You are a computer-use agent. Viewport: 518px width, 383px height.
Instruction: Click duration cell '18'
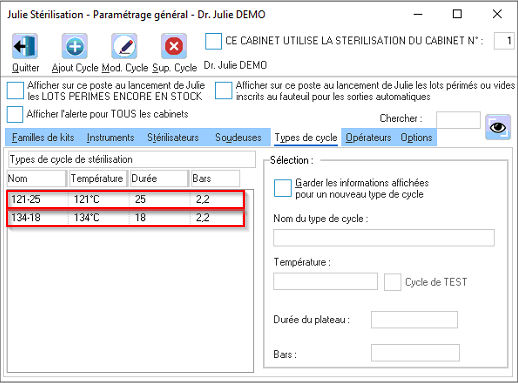click(x=140, y=218)
